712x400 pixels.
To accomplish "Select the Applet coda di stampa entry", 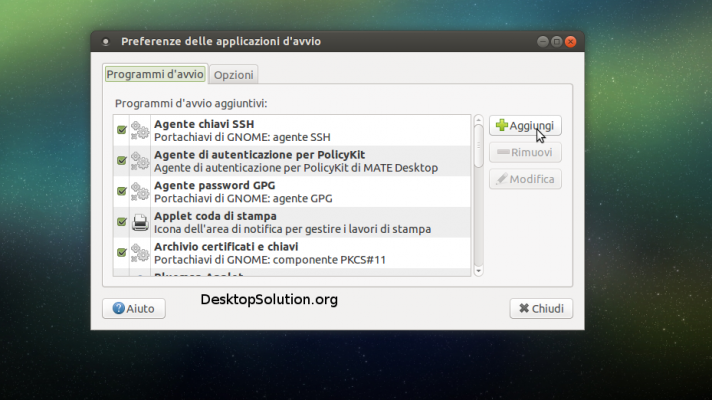I will coord(292,222).
